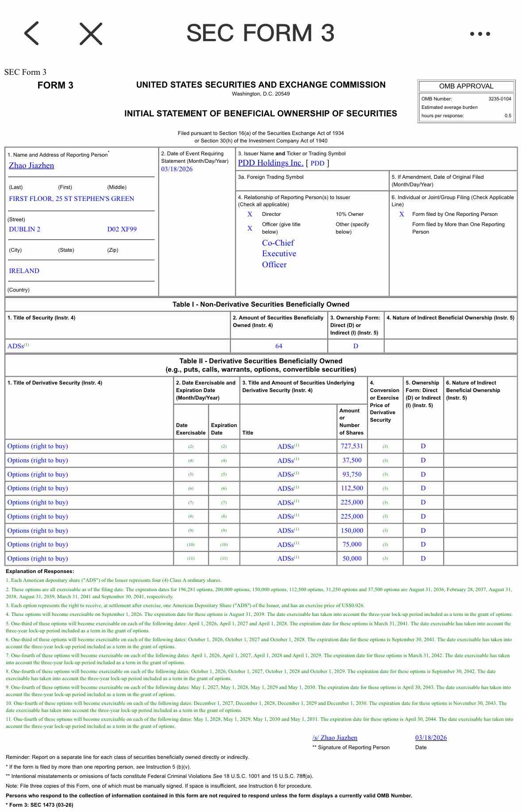Click explanation 3 about the US$0.026 exercise price

[x=185, y=605]
